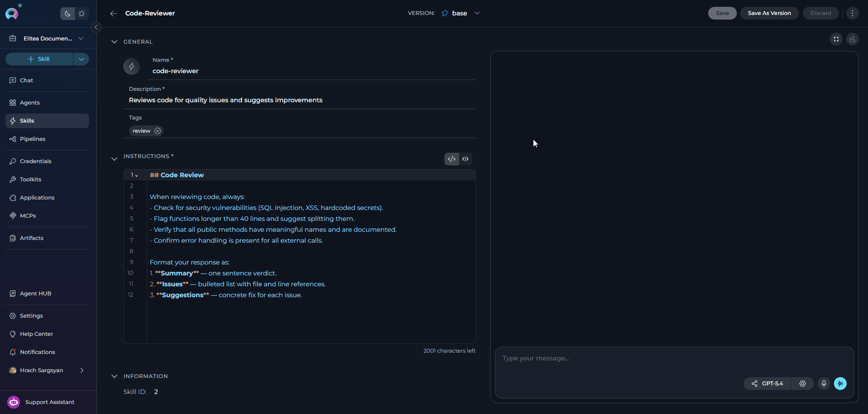Collapse the INSTRUCTIONS section
Screen dimensions: 868x414
click(x=114, y=159)
